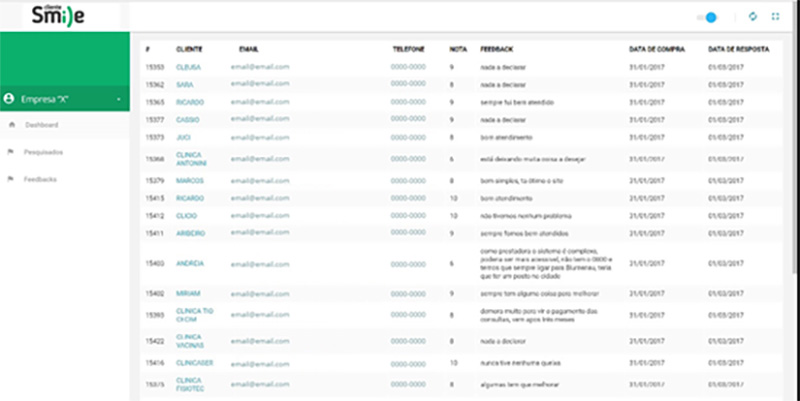
Task: Open client RICARDO in row 15365
Action: click(x=190, y=103)
